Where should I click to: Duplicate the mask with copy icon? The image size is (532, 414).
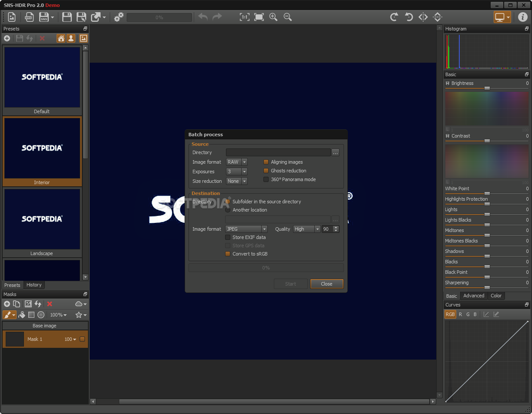point(17,304)
